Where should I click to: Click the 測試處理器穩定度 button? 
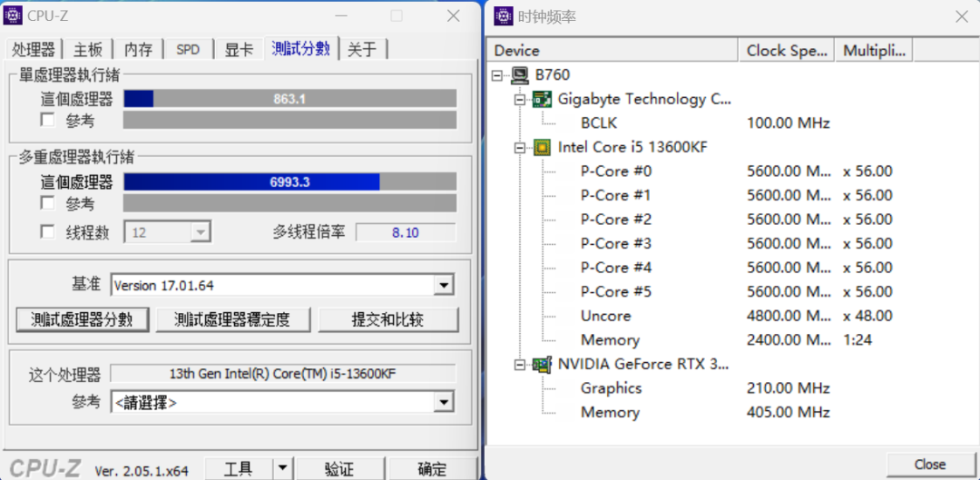pos(232,319)
